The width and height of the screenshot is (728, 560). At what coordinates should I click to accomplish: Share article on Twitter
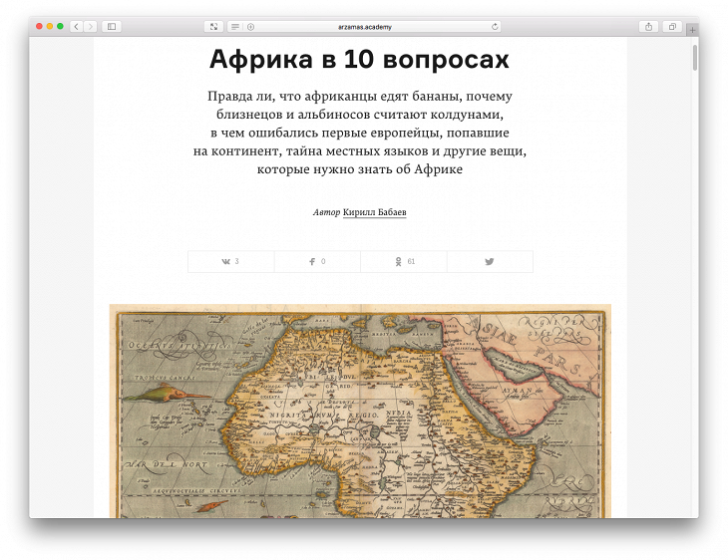click(490, 261)
